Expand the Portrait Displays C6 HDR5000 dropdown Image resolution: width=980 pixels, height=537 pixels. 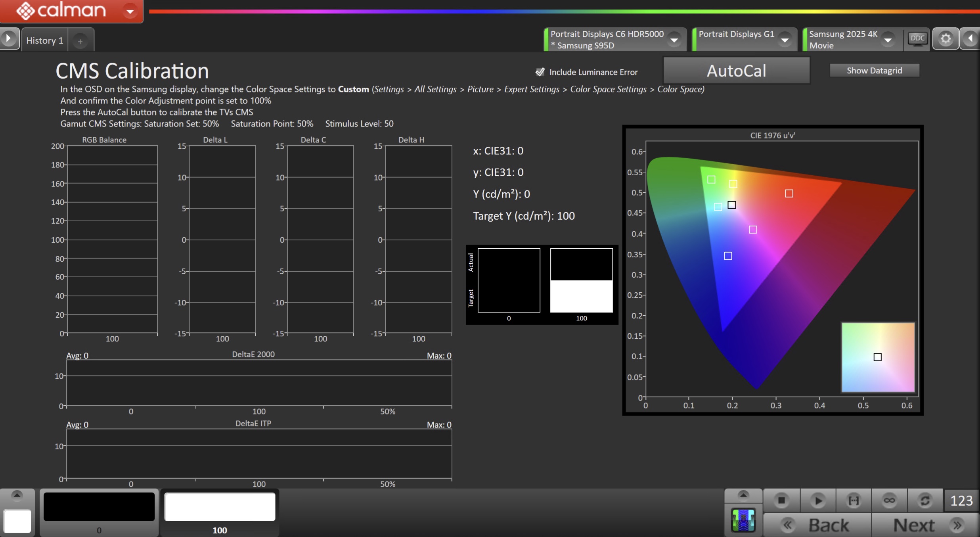674,40
